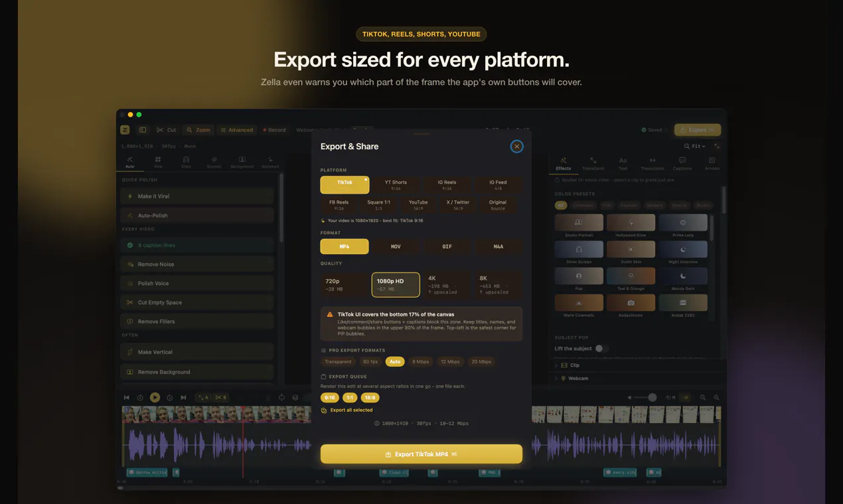Click Polish Voice option
Screen dimensions: 843x504
click(x=197, y=283)
